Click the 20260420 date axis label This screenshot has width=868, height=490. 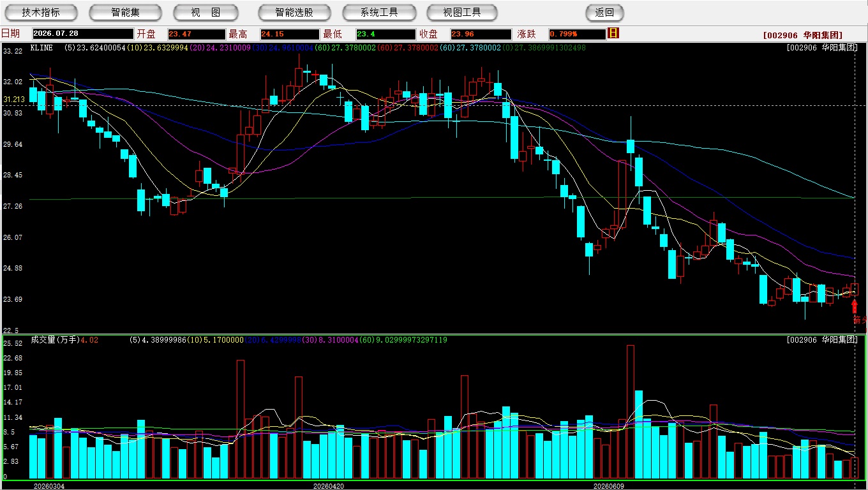[329, 486]
